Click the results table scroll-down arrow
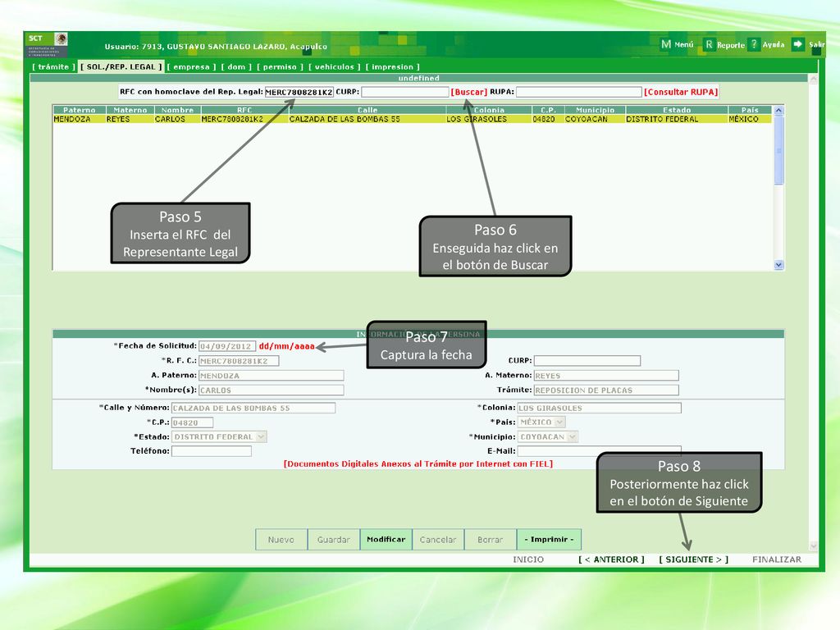 (x=779, y=265)
